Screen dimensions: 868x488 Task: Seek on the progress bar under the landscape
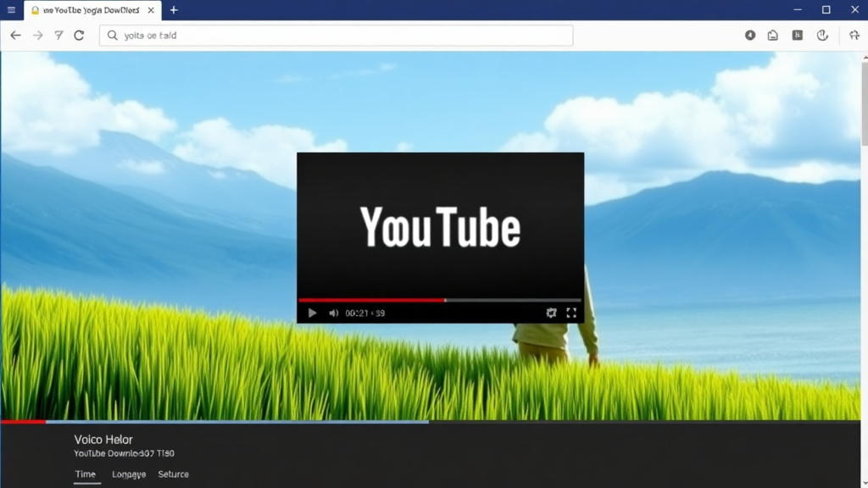[x=431, y=422]
